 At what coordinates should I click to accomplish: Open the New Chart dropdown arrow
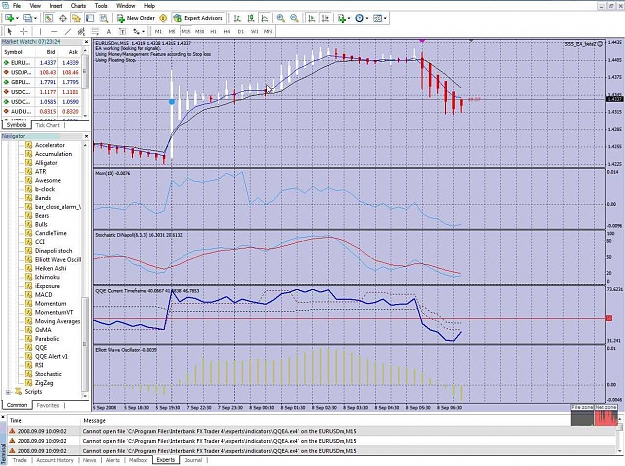(17, 18)
